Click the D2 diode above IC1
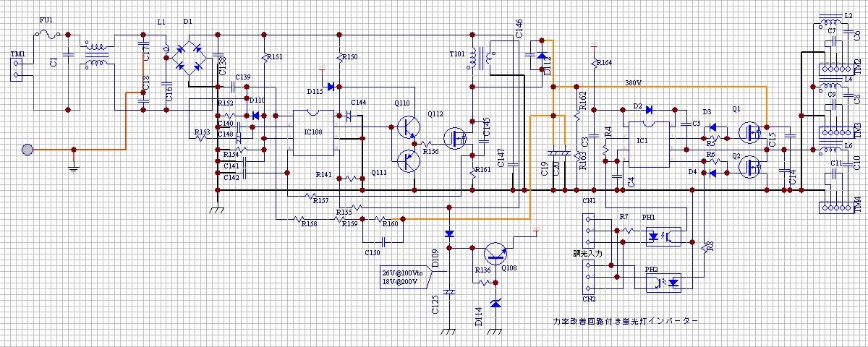 [x=648, y=110]
